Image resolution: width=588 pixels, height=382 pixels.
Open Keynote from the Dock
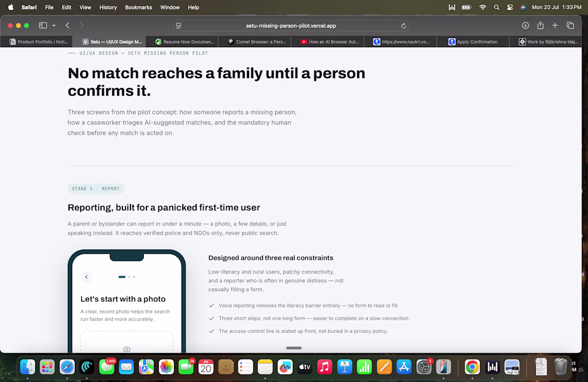(x=345, y=367)
